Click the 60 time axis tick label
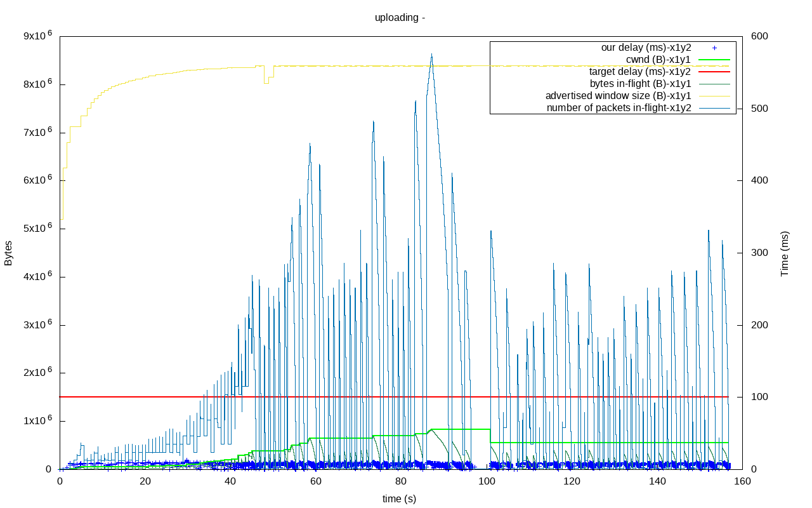The height and width of the screenshot is (508, 812). (x=316, y=481)
